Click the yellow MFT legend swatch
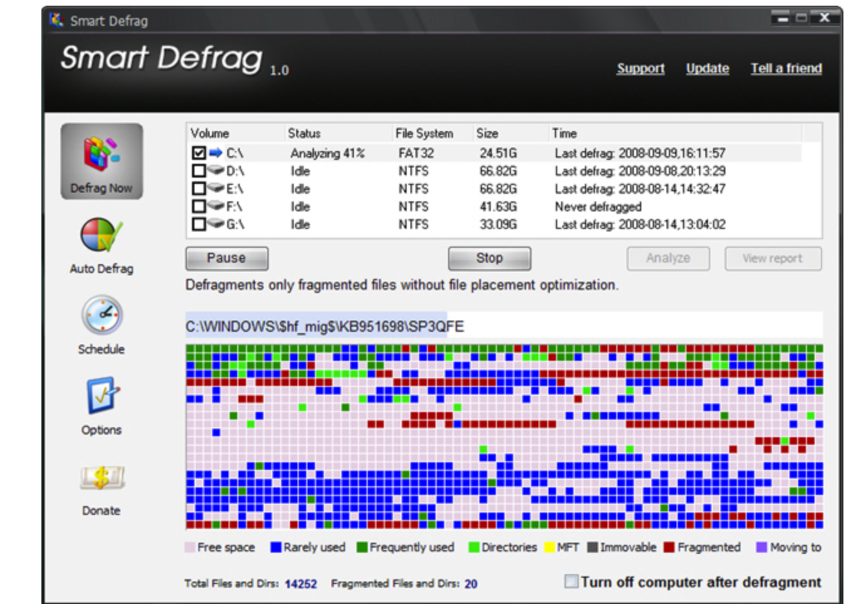This screenshot has width=861, height=616. pos(550,547)
